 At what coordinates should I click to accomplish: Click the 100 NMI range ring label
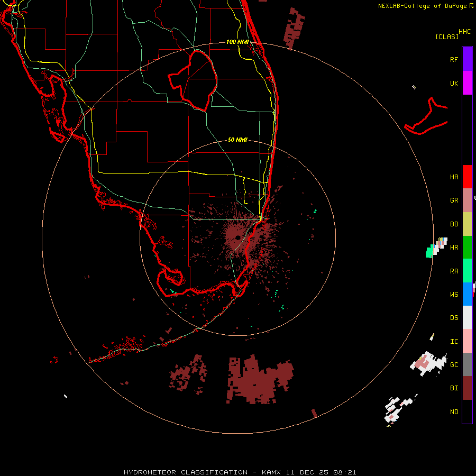pyautogui.click(x=237, y=42)
